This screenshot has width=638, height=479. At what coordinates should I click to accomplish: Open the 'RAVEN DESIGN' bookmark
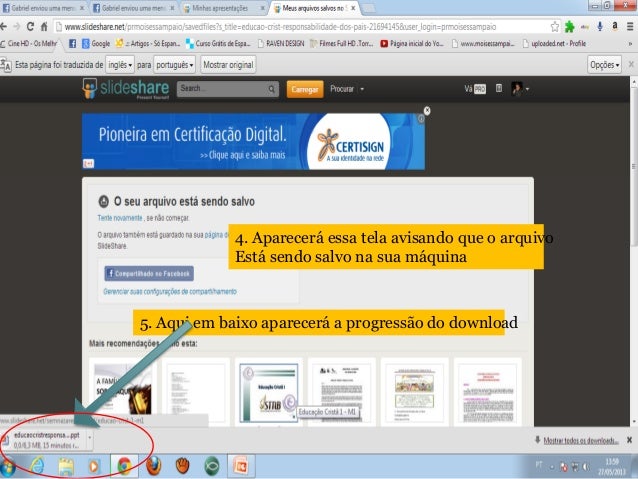pos(281,43)
